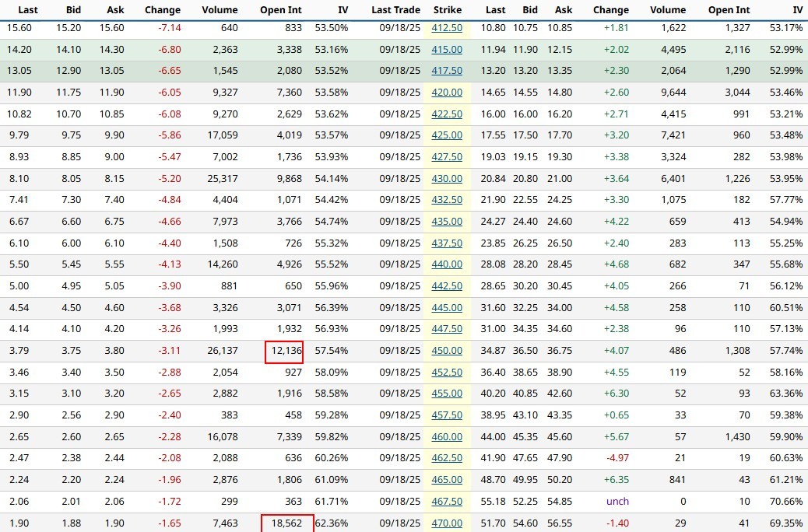808x532 pixels.
Task: Select the 425.00 strike link
Action: tap(447, 135)
